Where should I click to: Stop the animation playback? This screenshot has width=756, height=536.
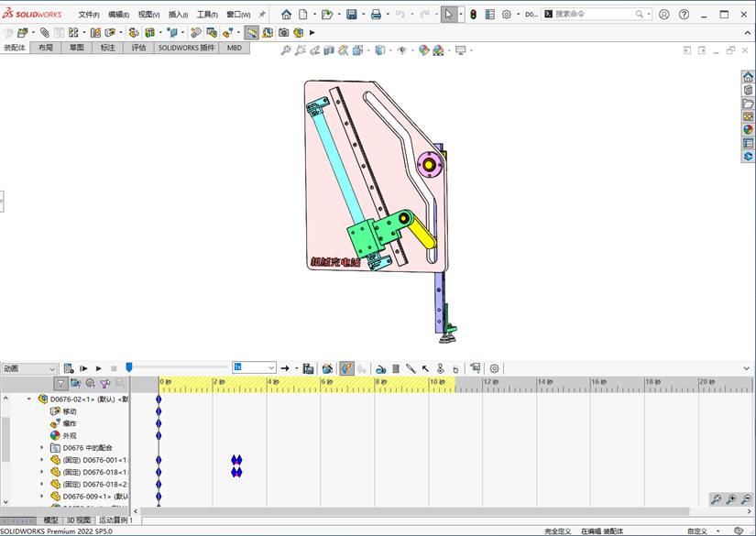[114, 368]
